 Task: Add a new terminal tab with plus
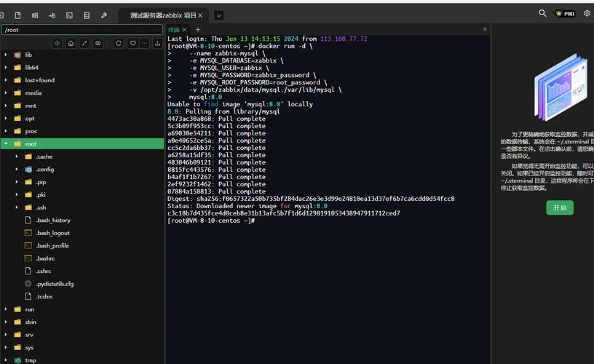point(197,30)
